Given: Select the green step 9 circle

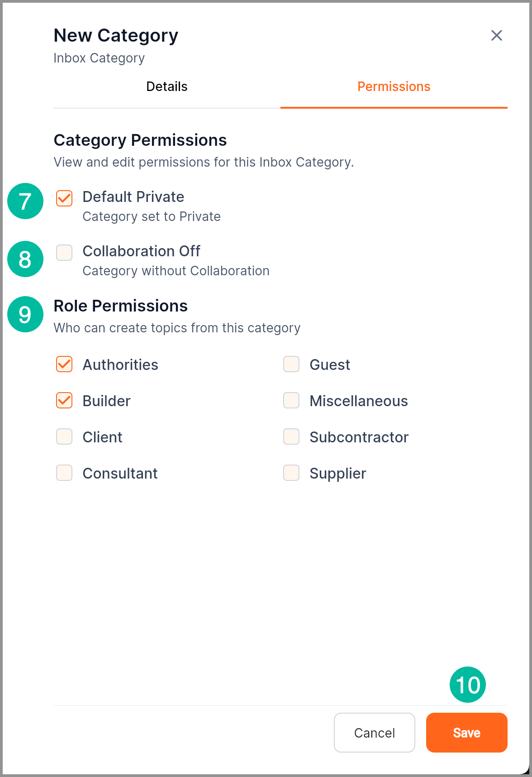Looking at the screenshot, I should pyautogui.click(x=25, y=314).
